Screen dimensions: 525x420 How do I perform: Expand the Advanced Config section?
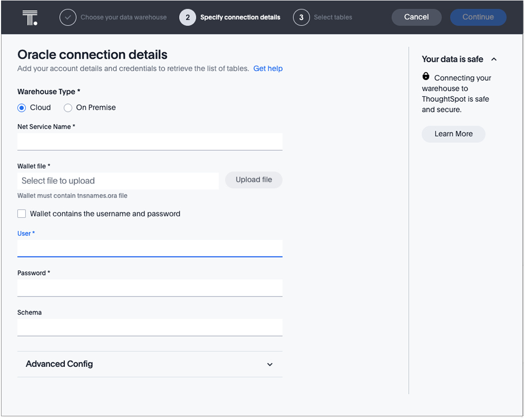(x=269, y=364)
